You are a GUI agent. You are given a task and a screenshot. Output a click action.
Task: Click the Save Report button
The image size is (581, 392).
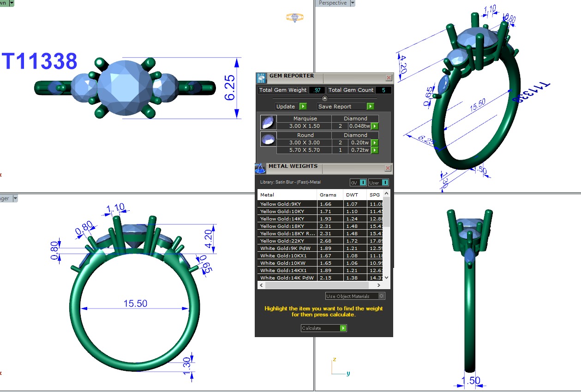(345, 107)
